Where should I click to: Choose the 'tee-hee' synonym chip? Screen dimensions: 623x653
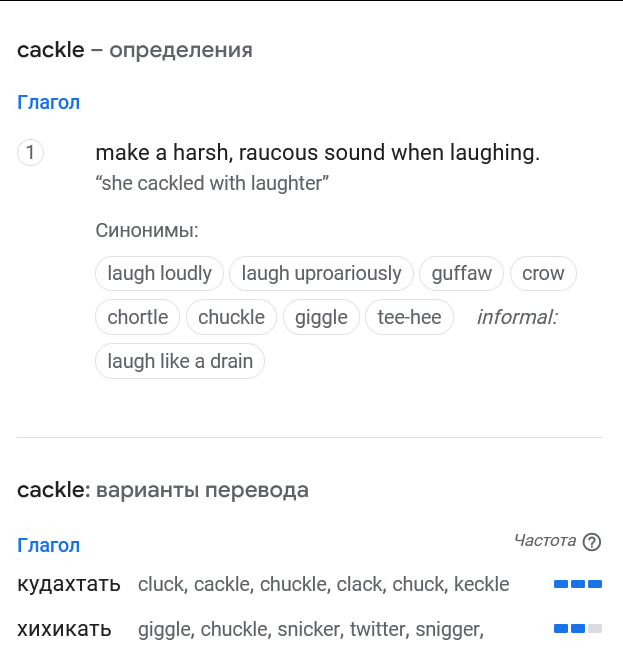pyautogui.click(x=409, y=317)
